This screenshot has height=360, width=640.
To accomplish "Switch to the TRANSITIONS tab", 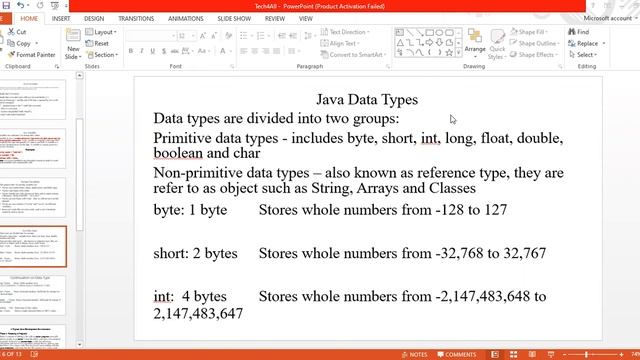I will click(x=136, y=18).
